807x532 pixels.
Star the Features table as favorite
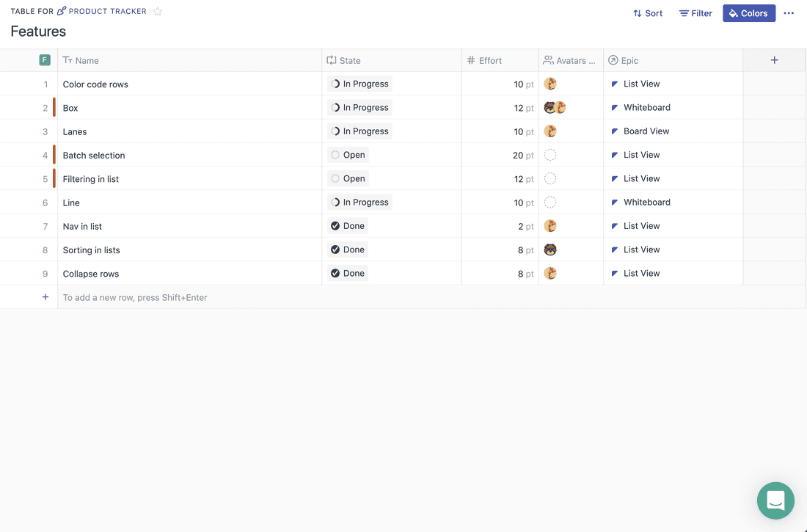pos(158,12)
